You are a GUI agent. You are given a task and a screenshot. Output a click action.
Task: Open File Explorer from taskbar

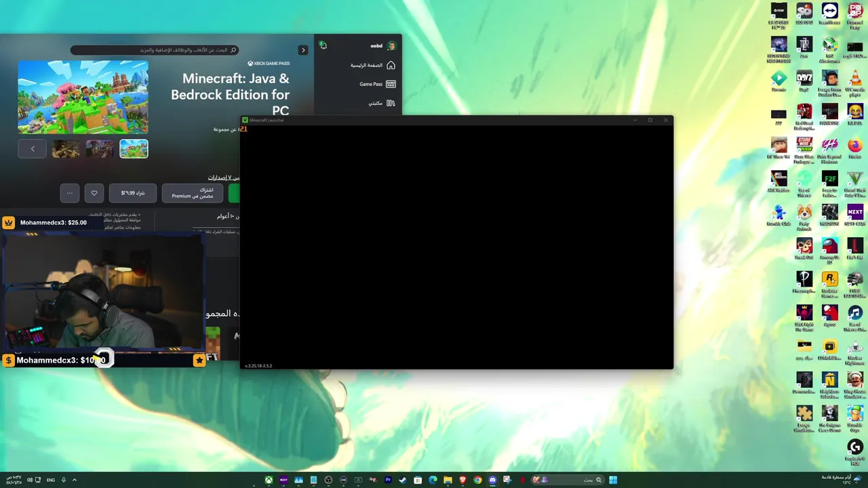(x=448, y=480)
